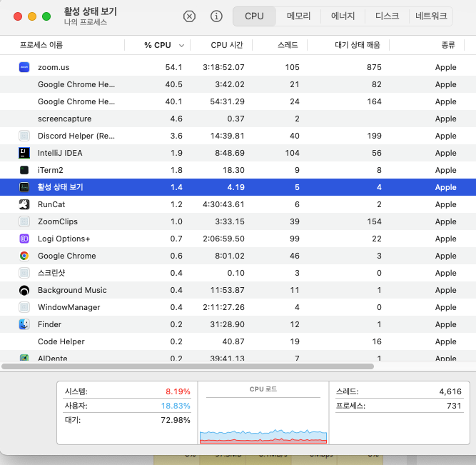Toggle sort arrow on % CPU column
The height and width of the screenshot is (465, 476).
click(181, 46)
